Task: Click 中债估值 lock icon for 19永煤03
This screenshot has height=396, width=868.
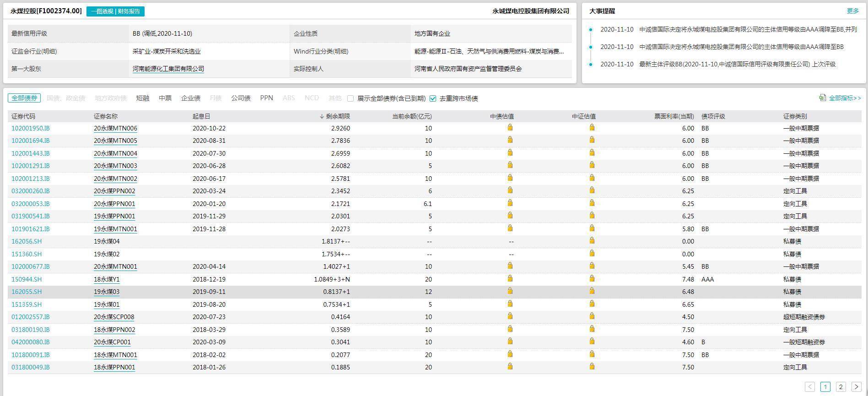Action: (510, 291)
